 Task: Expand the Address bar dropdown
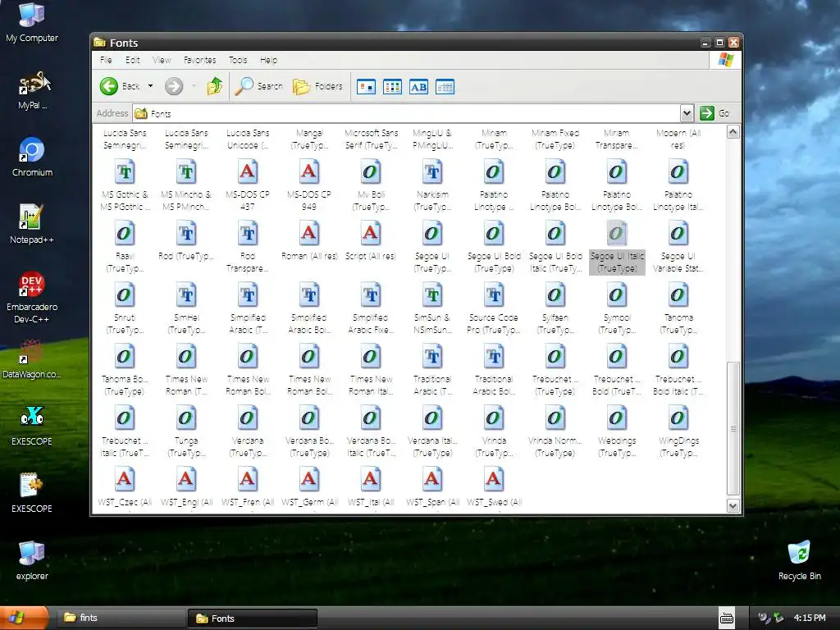687,113
